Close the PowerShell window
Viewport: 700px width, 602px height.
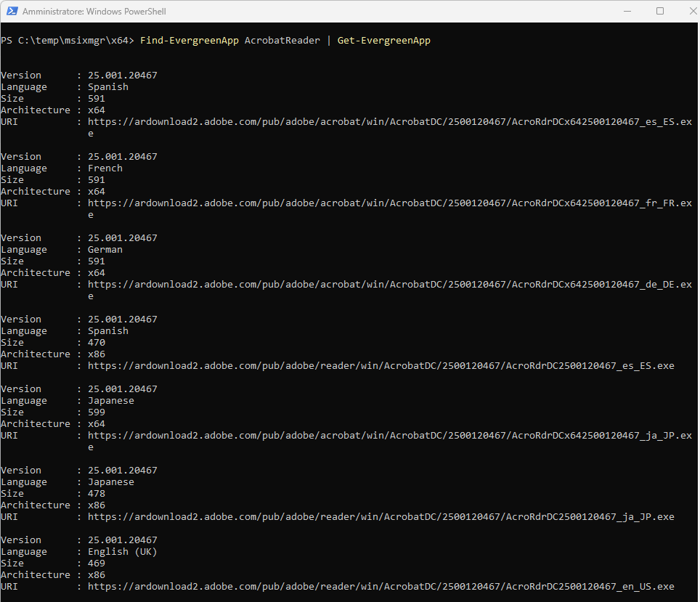click(693, 11)
